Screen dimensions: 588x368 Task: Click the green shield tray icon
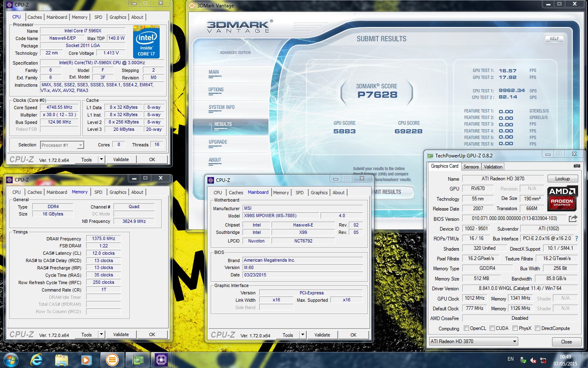pyautogui.click(x=523, y=360)
